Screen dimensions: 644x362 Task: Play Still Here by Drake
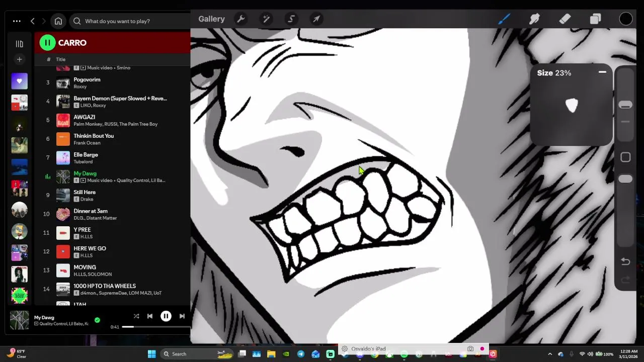pyautogui.click(x=113, y=195)
